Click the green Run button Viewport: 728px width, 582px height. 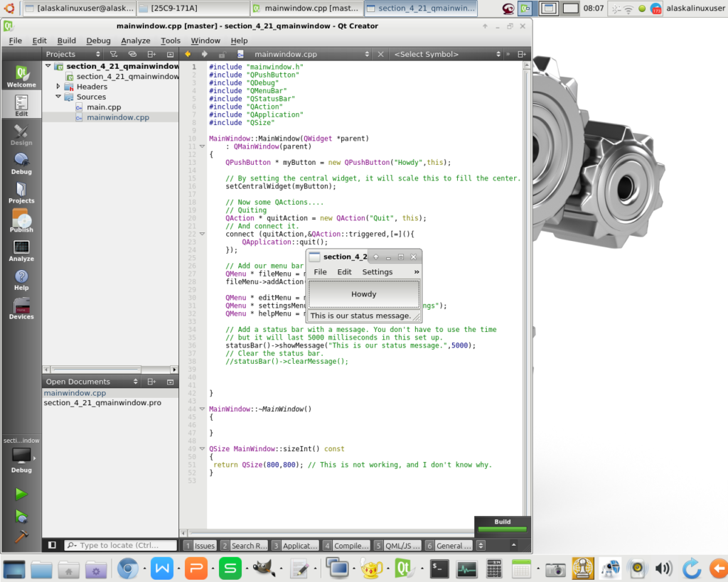[21, 494]
